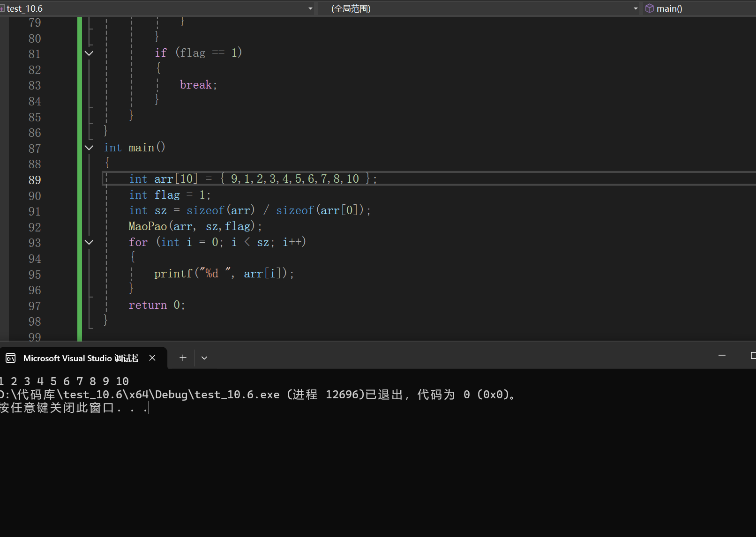This screenshot has height=537, width=756.
Task: Click the file icon left of test_10.6
Action: tap(2, 8)
